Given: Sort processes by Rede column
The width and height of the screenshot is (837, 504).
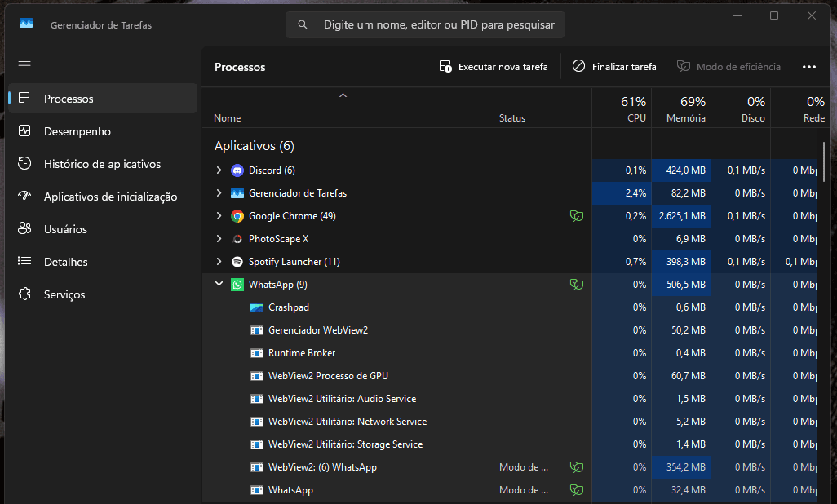Looking at the screenshot, I should tap(800, 108).
